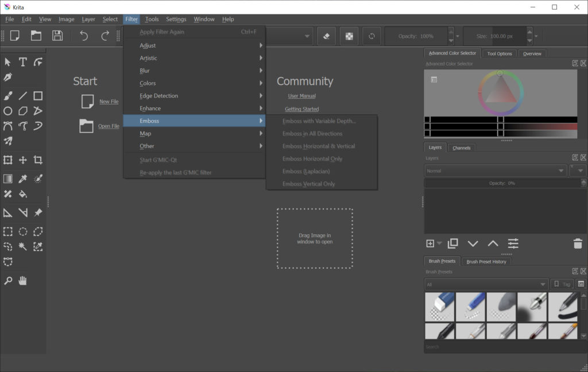
Task: Click the brush Size slider
Action: [x=494, y=36]
